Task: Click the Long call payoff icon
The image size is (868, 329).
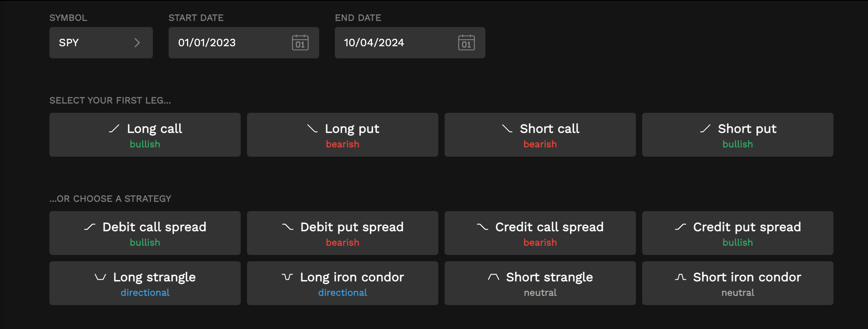Action: (114, 128)
